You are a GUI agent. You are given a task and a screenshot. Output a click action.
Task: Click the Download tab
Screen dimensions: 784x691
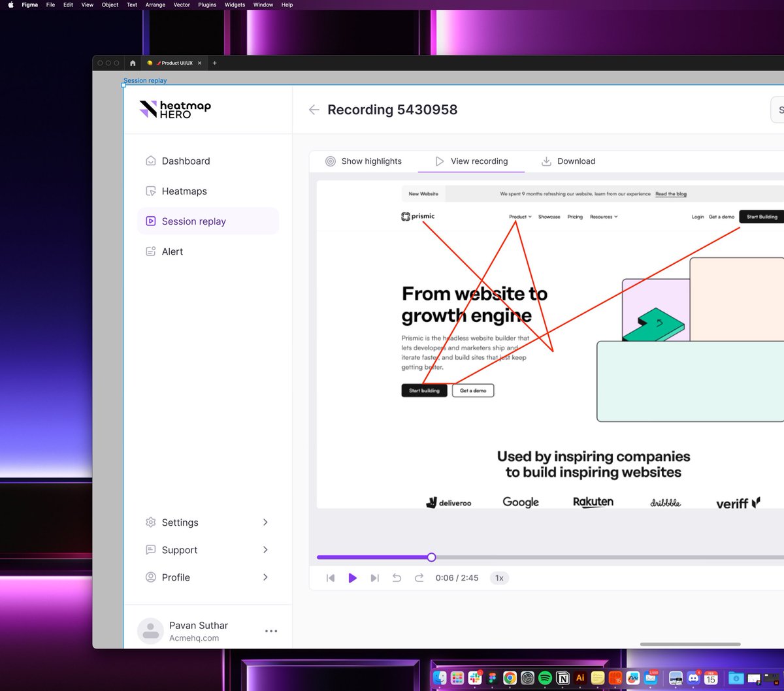click(x=568, y=161)
